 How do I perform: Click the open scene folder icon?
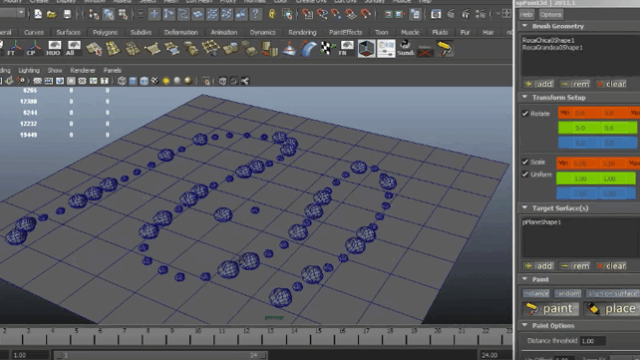[x=52, y=14]
